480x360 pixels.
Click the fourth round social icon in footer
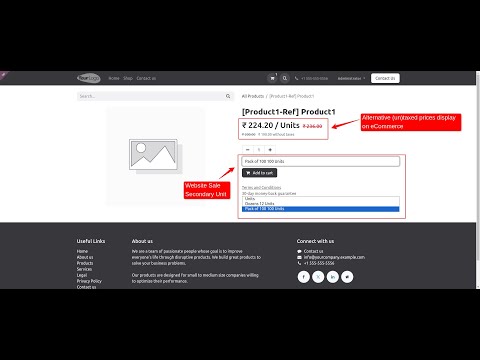pos(347,277)
